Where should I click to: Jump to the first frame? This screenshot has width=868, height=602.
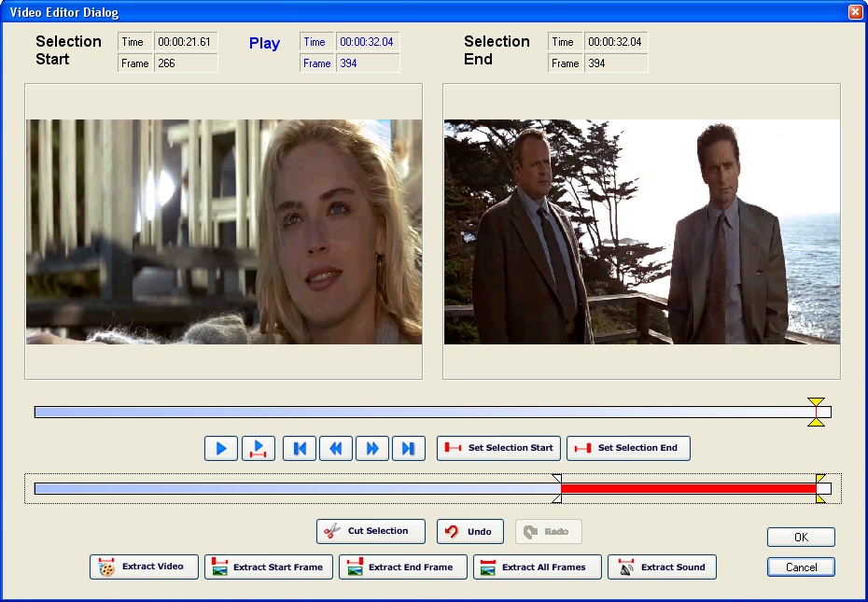click(x=299, y=448)
